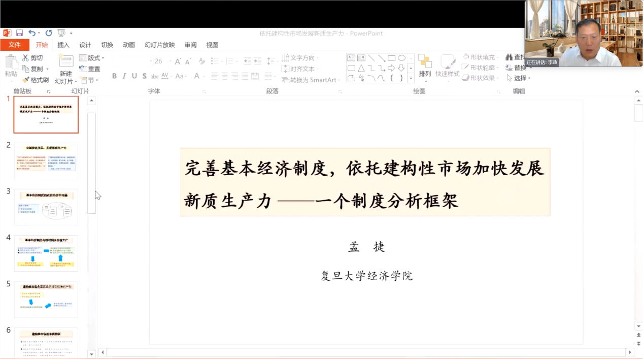Click the 重置 (Reset) button
644x359 pixels.
(90, 69)
